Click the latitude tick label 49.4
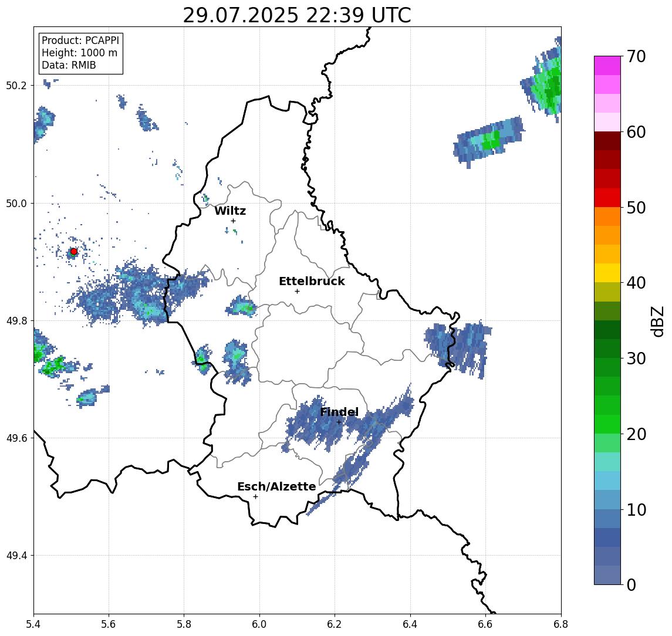 [x=16, y=556]
